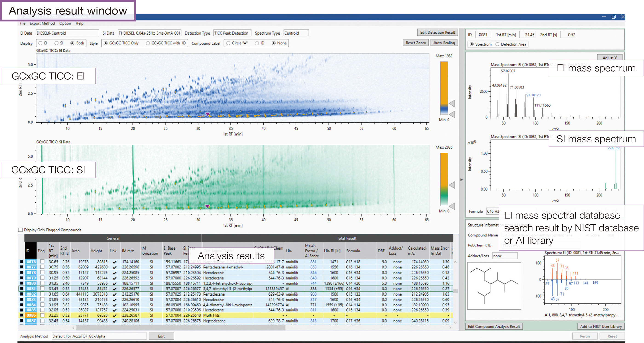Click lower arrow on SI color scale
The height and width of the screenshot is (343, 644).
point(452,206)
